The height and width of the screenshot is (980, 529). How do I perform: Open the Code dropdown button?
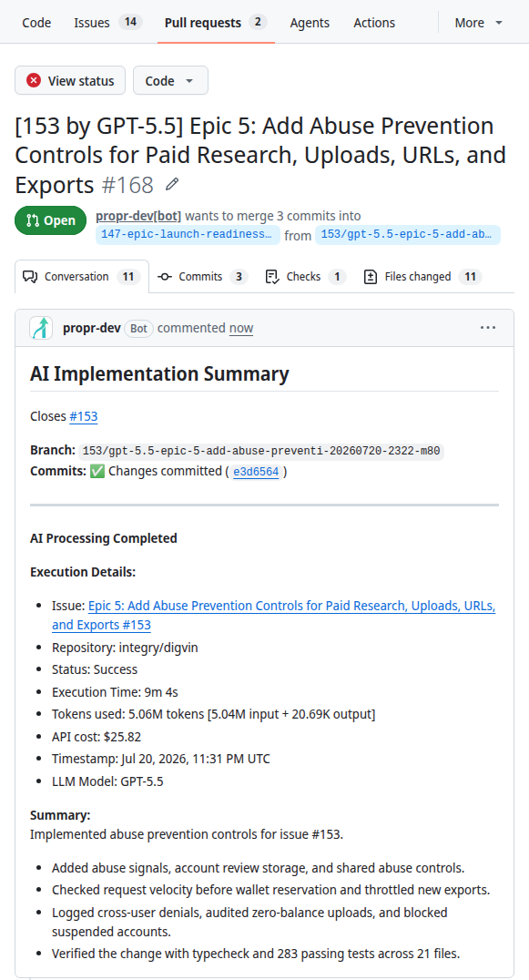(170, 81)
